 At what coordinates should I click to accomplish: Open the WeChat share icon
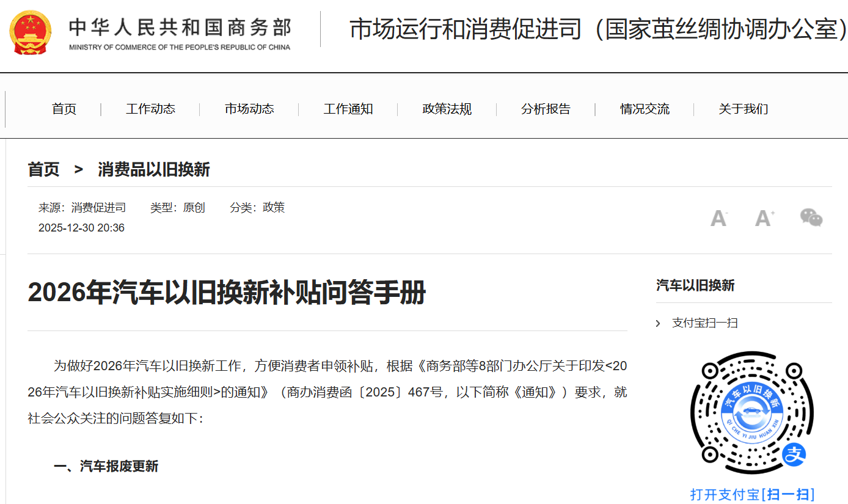point(811,218)
